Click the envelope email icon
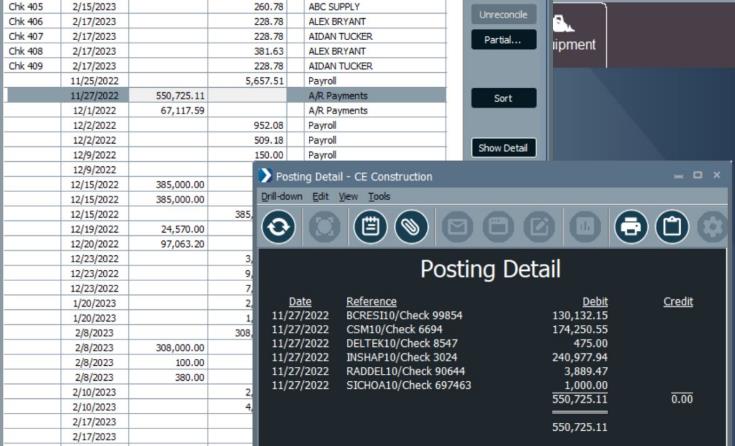The height and width of the screenshot is (446, 735). coord(457,227)
